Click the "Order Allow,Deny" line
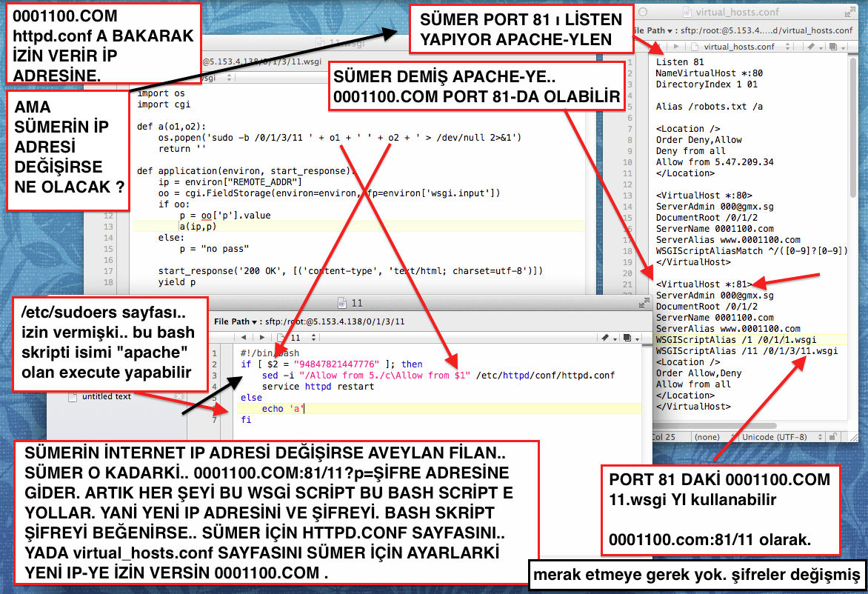The height and width of the screenshot is (594, 868). click(698, 373)
